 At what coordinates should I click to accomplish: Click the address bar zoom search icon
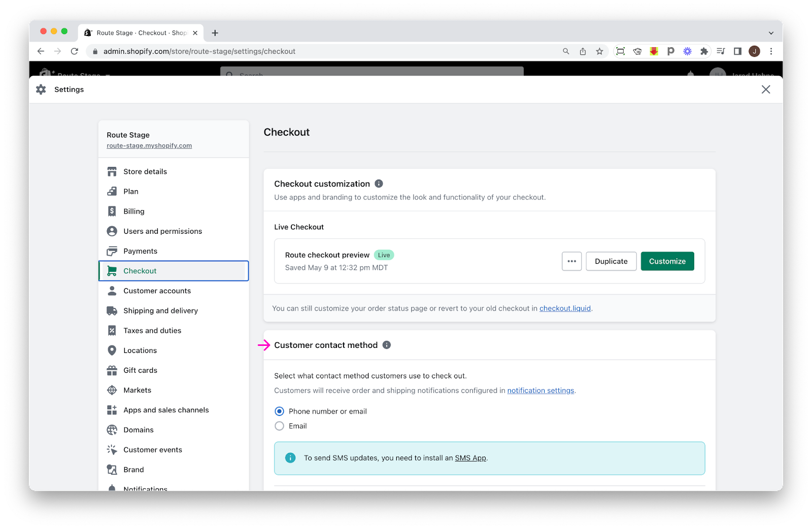tap(566, 51)
